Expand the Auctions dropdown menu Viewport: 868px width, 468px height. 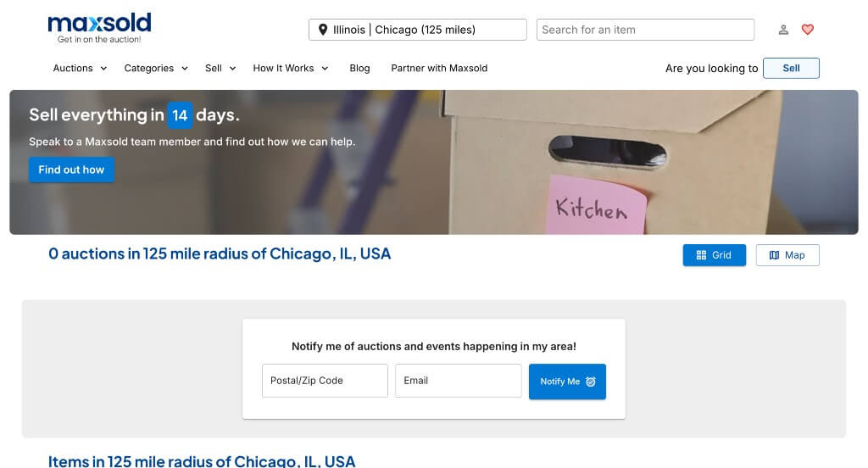[x=80, y=68]
